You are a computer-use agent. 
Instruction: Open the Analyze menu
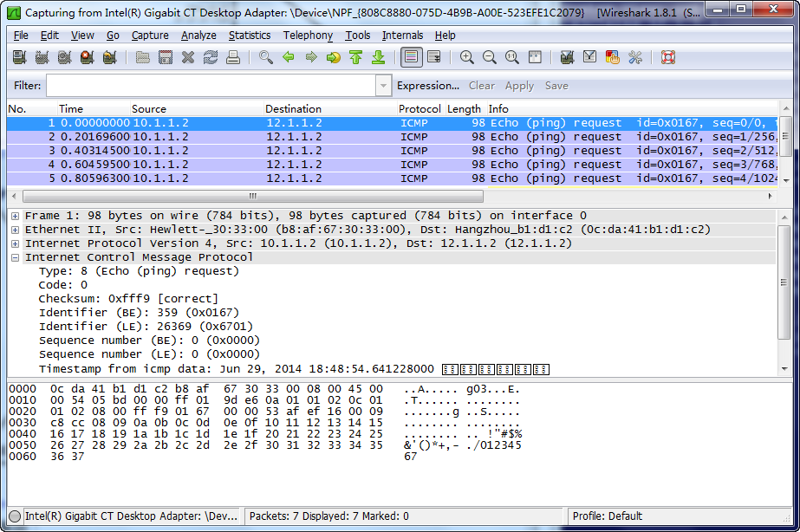[x=198, y=36]
